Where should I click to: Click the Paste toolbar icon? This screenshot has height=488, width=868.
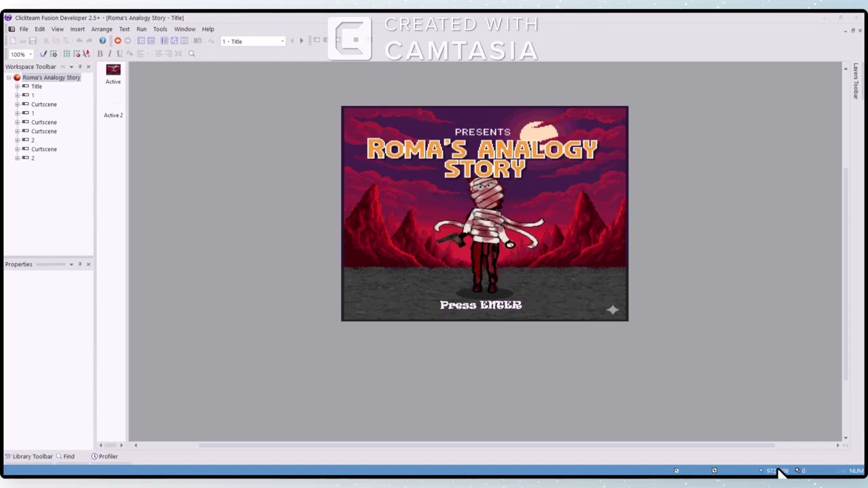coord(66,41)
